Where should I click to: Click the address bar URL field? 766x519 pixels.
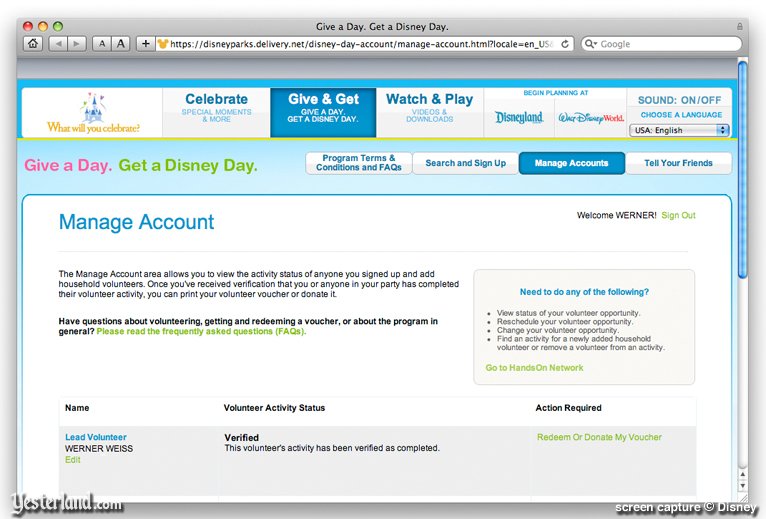click(362, 44)
